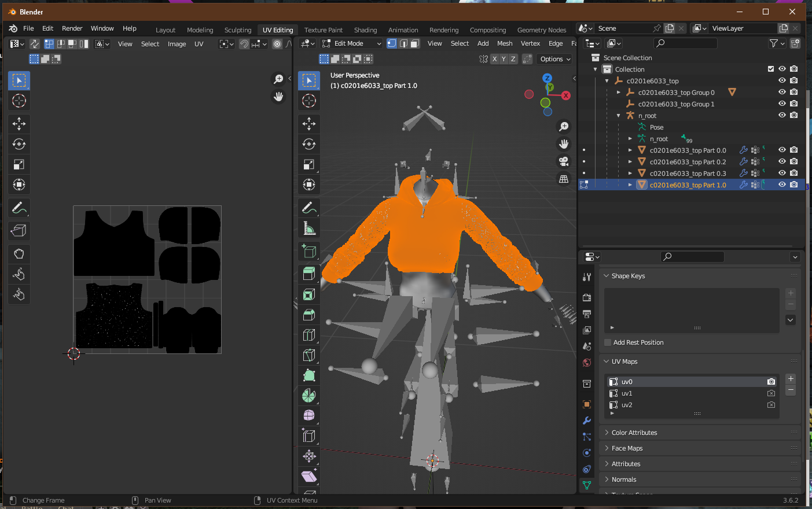This screenshot has height=509, width=812.
Task: Open the Options dropdown in viewport
Action: [554, 59]
